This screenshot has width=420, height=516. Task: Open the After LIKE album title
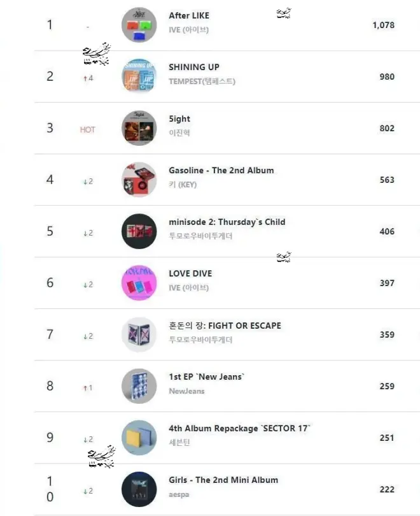click(x=189, y=15)
